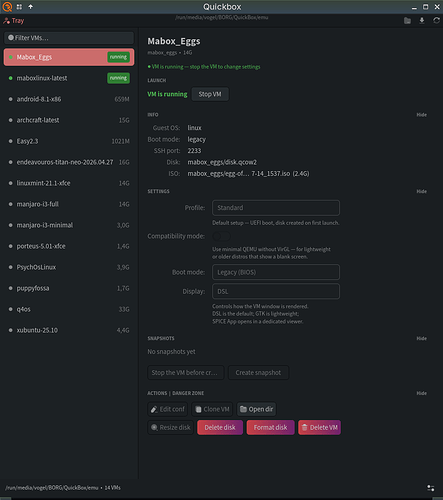The image size is (443, 500).
Task: Open the Tray item
Action: tap(14, 21)
